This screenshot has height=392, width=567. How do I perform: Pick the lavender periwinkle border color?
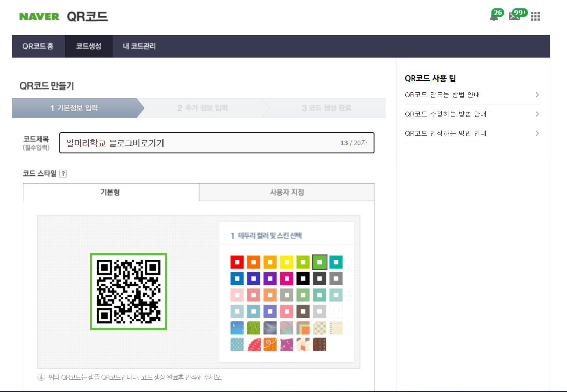[x=270, y=312]
